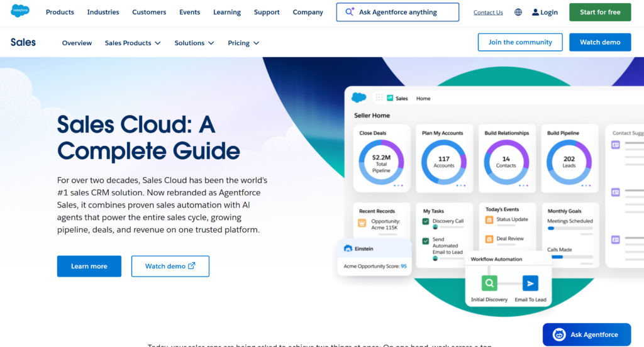Viewport: 644px width, 347px height.
Task: Click the Acme Opportunity Score 95 value
Action: click(x=404, y=266)
